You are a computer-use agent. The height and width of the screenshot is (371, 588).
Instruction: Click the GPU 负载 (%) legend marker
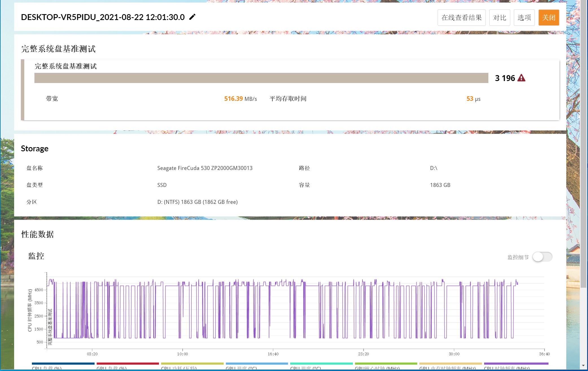(127, 364)
